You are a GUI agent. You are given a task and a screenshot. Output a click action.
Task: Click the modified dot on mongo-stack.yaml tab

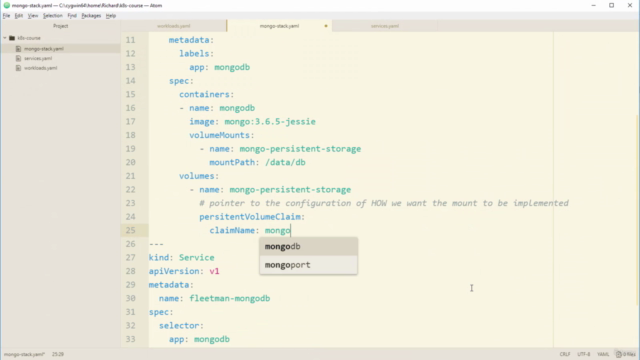tap(326, 26)
